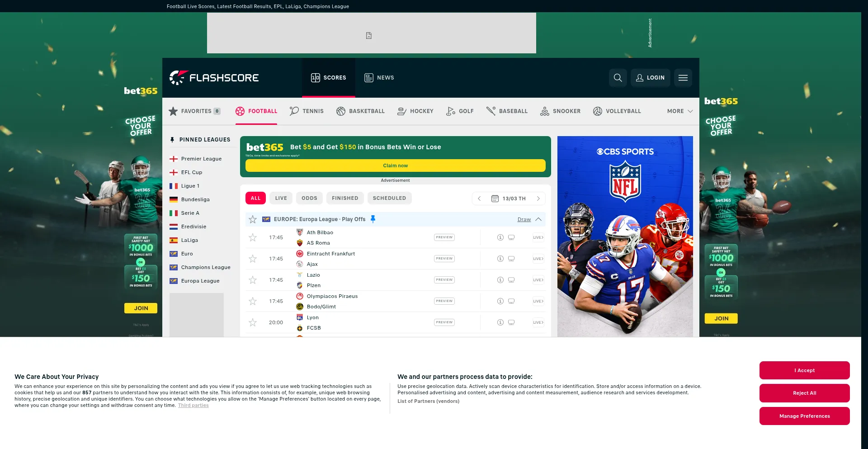This screenshot has height=449, width=868.
Task: Expand the MORE sports dropdown
Action: 680,111
